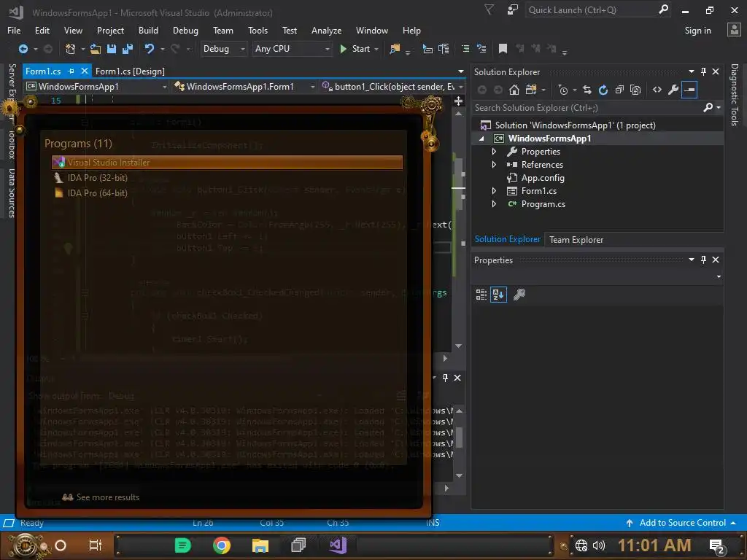Screen dimensions: 747x560
Task: Click the Property Pages wrench in Properties panel
Action: pos(519,295)
